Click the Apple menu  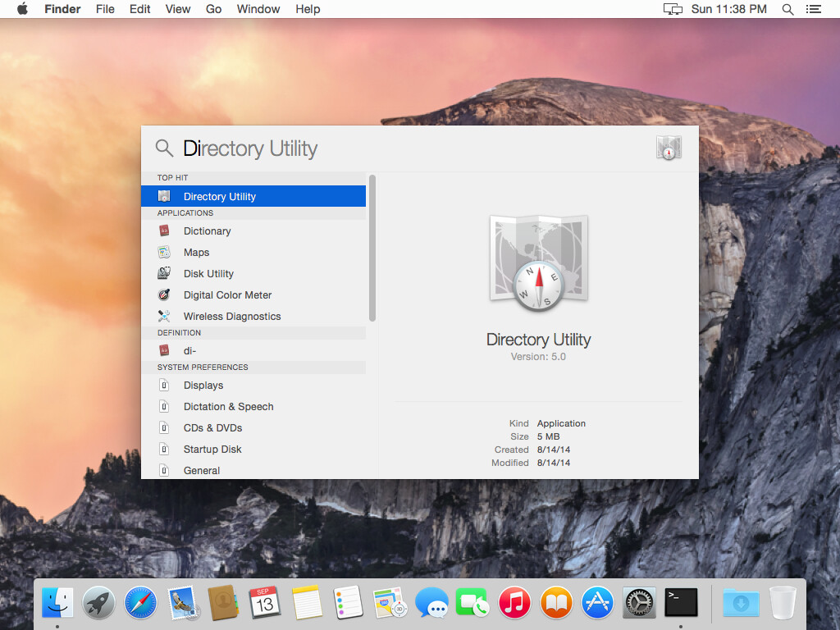coord(22,9)
